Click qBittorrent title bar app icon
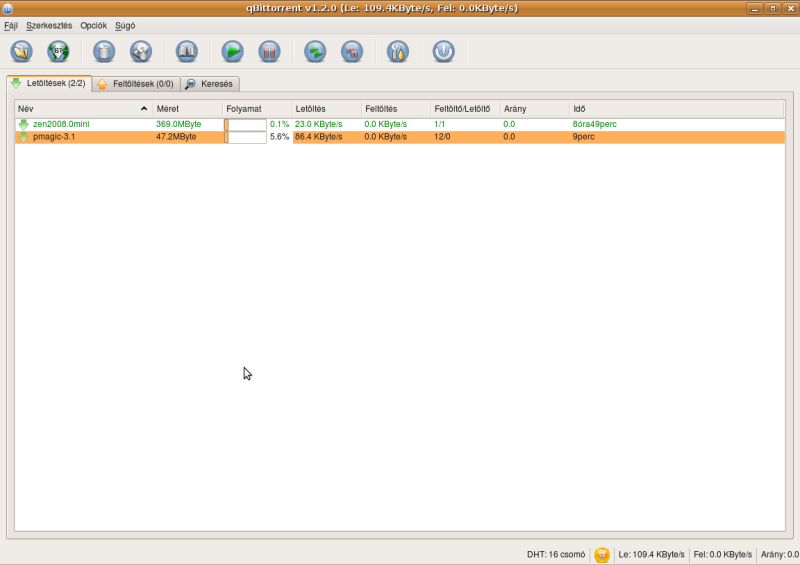Screen dimensions: 800x565 click(8, 8)
